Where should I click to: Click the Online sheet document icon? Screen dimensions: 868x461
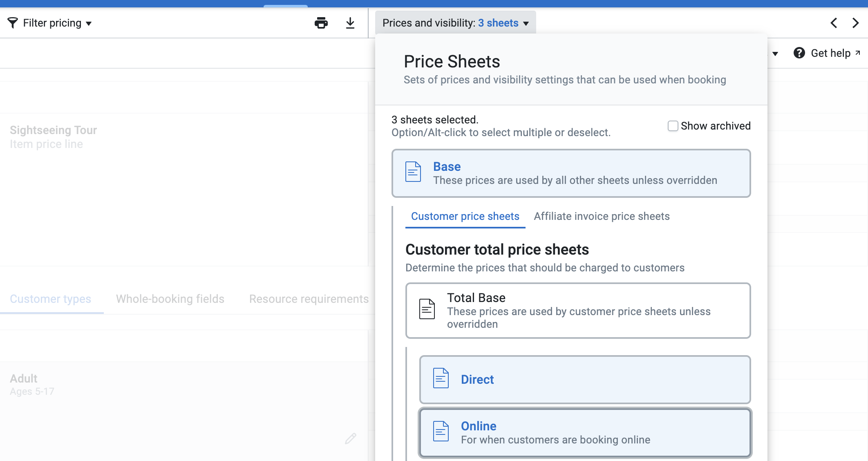(441, 431)
